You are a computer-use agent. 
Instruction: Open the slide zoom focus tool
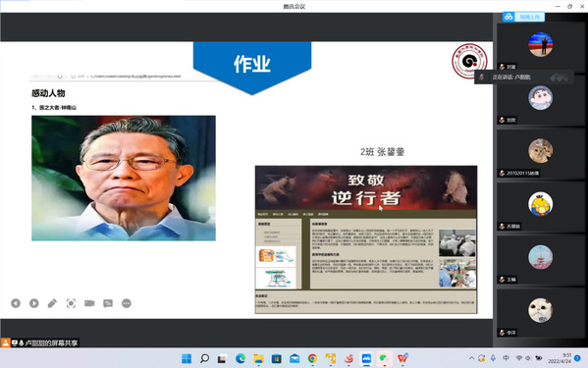tap(71, 303)
